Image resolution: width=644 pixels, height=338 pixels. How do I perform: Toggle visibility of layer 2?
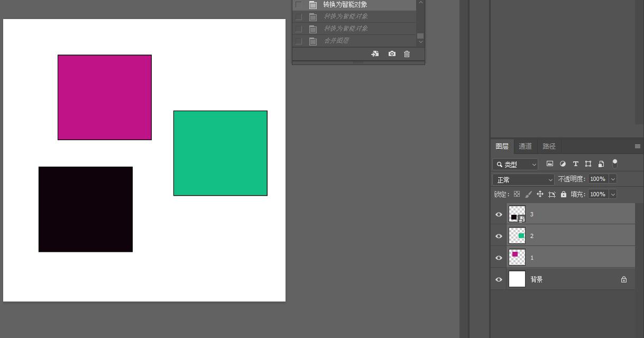pos(499,236)
